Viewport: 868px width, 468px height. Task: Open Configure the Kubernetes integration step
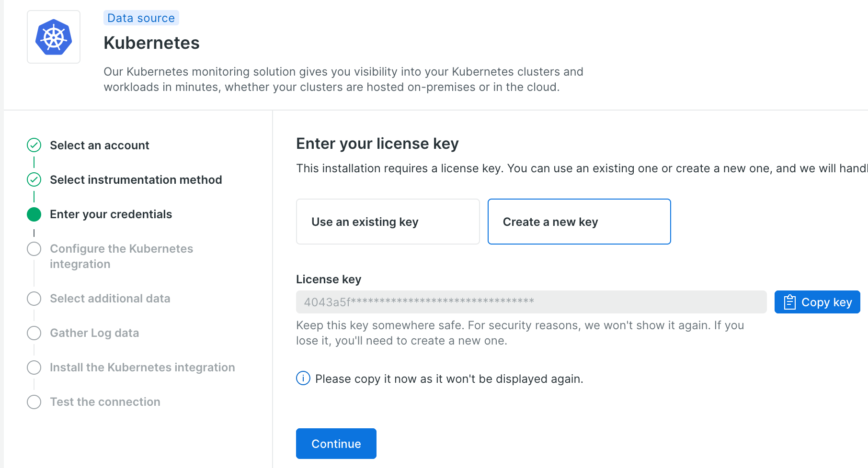coord(121,256)
